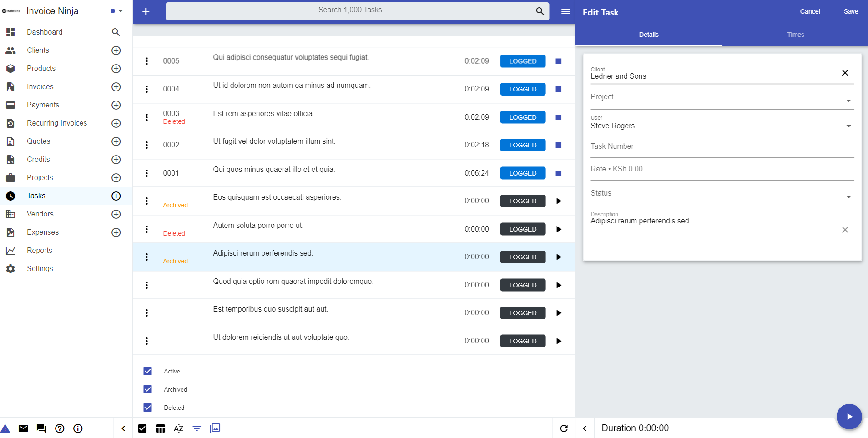868x438 pixels.
Task: Add new task from sidebar plus icon
Action: coord(116,196)
